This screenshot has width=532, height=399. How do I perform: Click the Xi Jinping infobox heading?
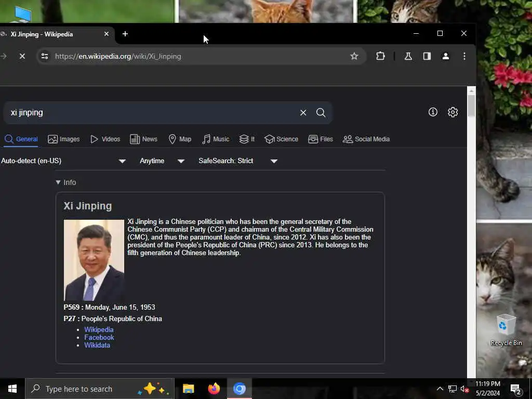click(x=87, y=206)
